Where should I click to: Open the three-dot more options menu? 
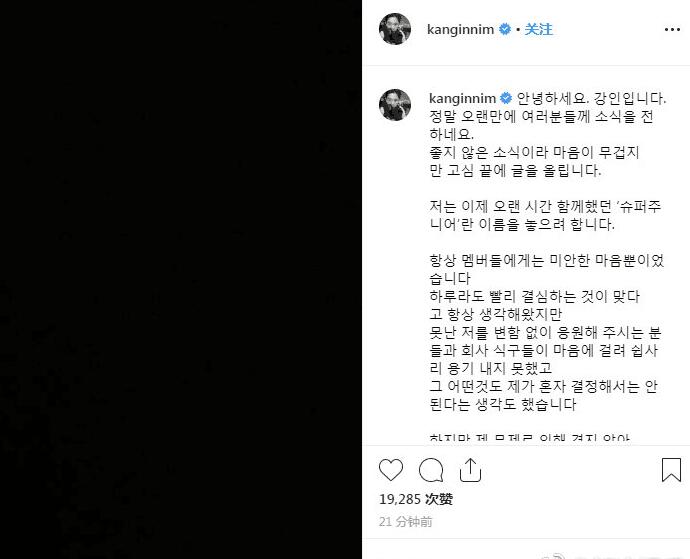click(x=672, y=29)
